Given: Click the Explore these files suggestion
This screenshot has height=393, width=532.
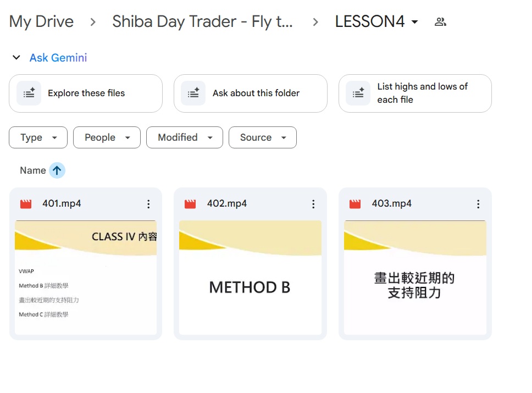Looking at the screenshot, I should coord(86,93).
